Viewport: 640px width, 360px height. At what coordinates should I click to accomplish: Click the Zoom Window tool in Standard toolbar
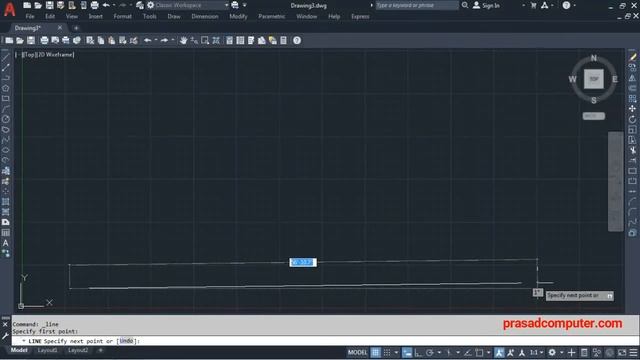click(205, 40)
